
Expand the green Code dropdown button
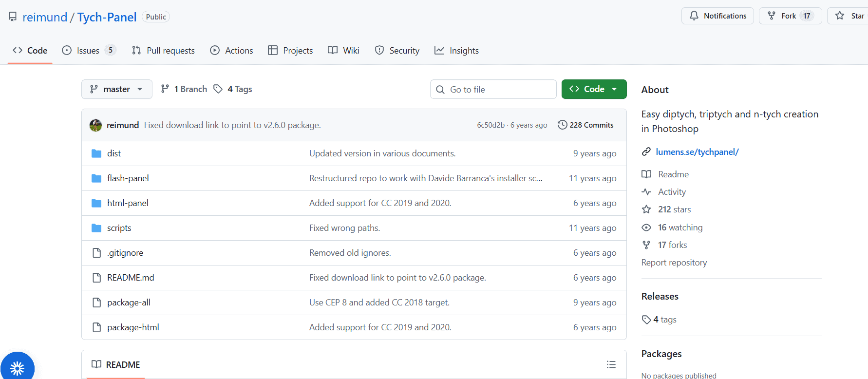(594, 89)
